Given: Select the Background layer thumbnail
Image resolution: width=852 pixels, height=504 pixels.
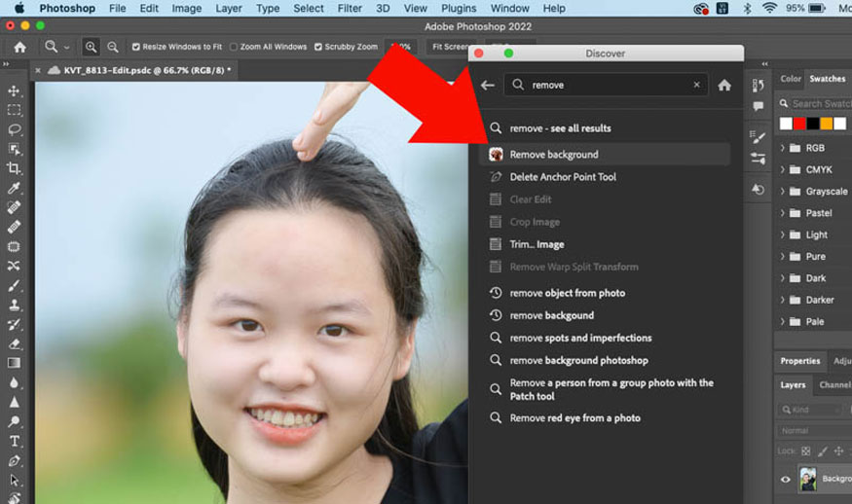Looking at the screenshot, I should (808, 479).
